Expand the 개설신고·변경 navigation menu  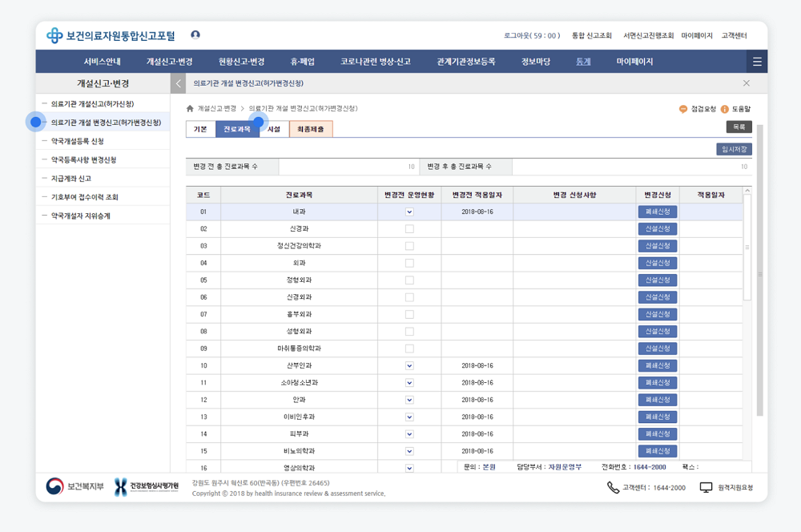[x=169, y=62]
